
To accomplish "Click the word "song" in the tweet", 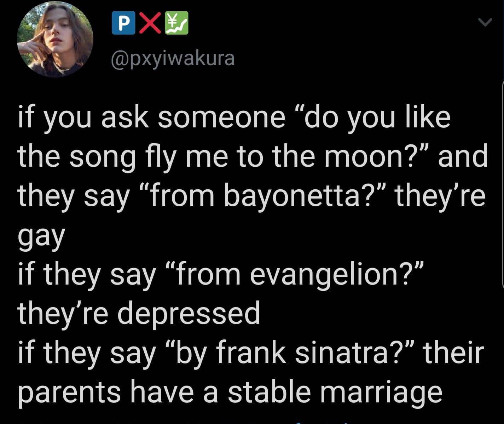I will [x=103, y=156].
